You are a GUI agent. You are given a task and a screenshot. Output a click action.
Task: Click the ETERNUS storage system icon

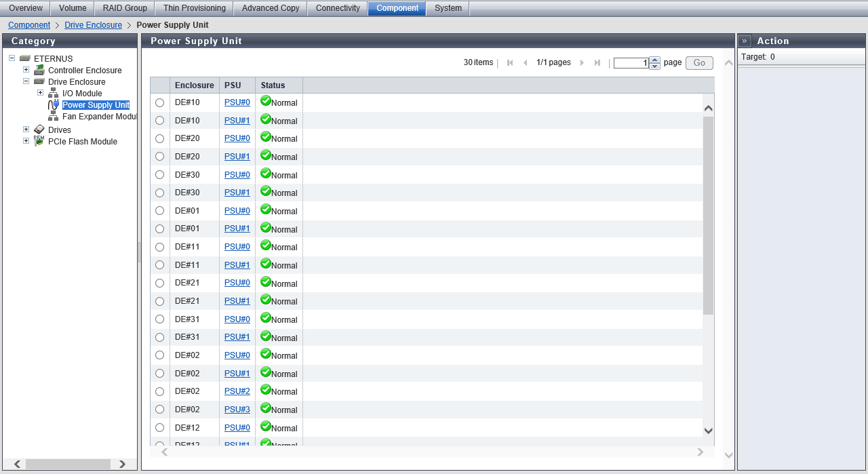(x=25, y=59)
